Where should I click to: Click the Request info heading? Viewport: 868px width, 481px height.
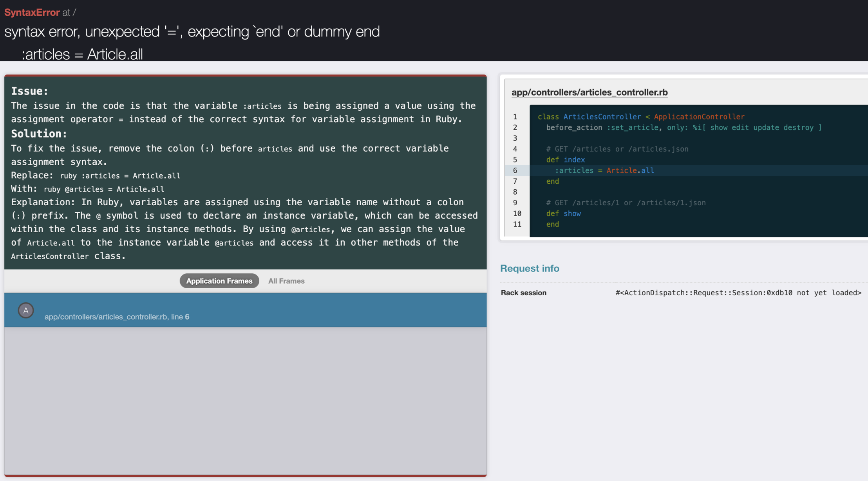click(x=530, y=268)
